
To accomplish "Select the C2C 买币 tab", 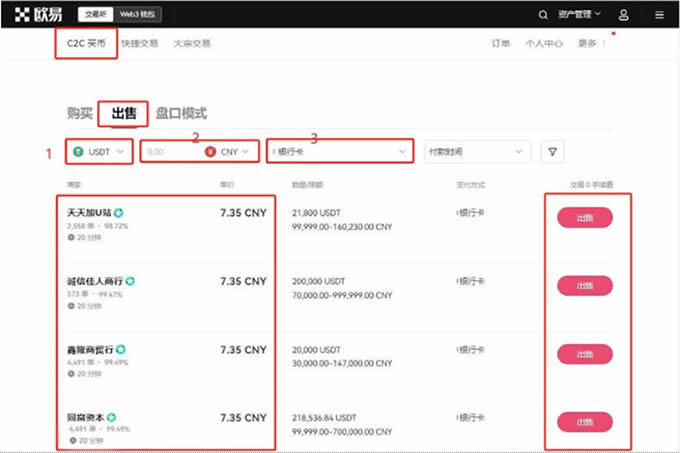I will 86,43.
